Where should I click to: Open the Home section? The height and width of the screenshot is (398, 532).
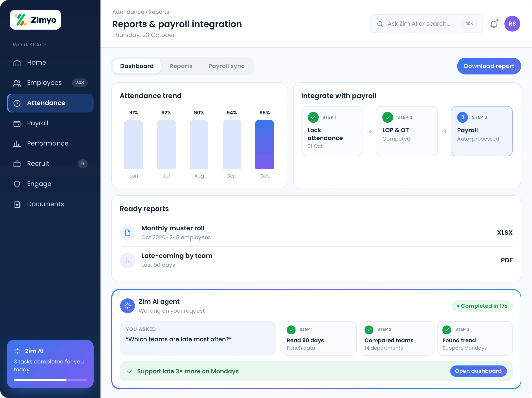[x=50, y=62]
